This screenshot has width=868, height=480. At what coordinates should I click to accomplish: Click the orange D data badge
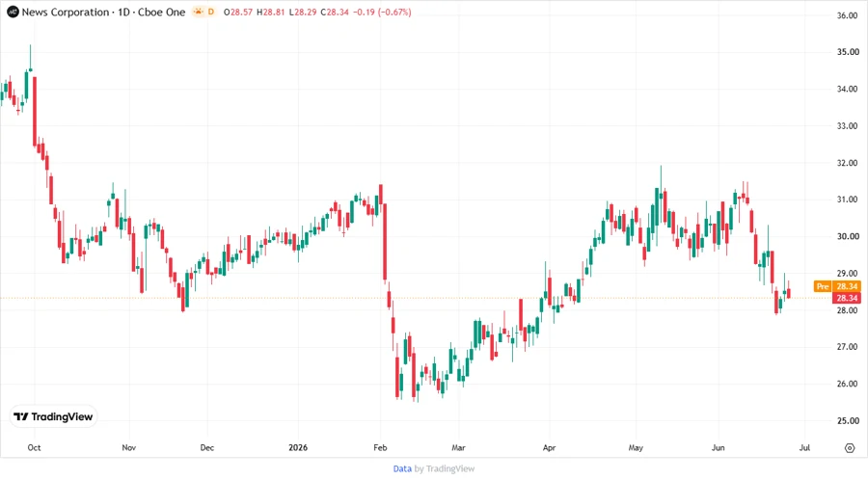pyautogui.click(x=211, y=12)
